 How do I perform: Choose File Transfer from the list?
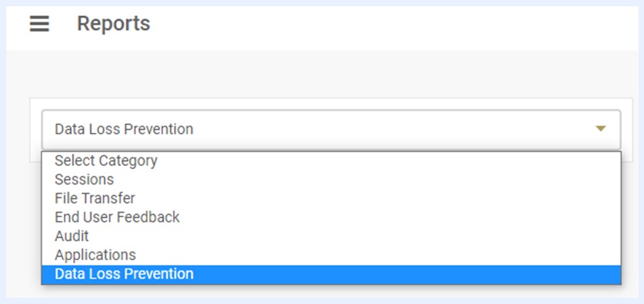click(331, 198)
